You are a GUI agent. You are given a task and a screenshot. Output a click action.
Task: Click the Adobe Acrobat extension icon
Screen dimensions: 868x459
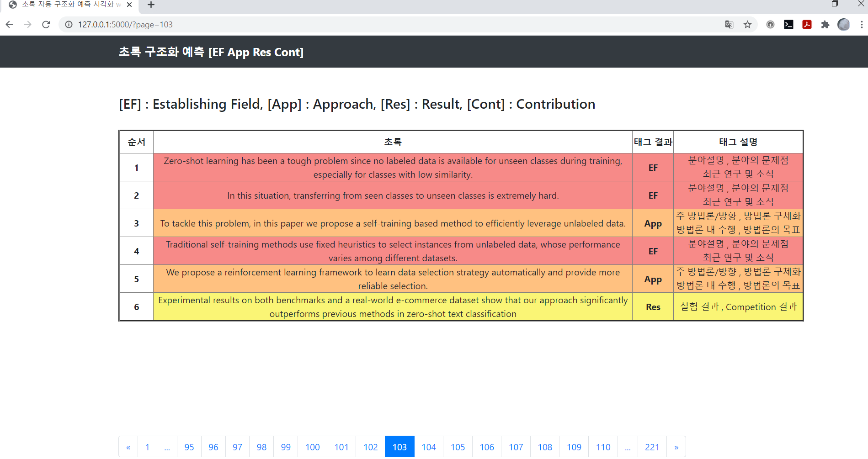point(807,25)
